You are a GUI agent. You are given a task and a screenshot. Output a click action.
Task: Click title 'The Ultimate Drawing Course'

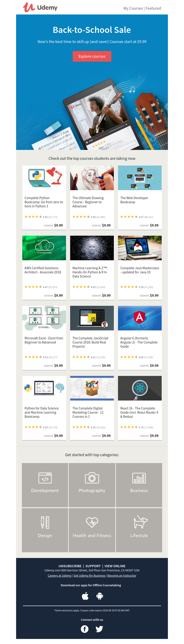(88, 202)
